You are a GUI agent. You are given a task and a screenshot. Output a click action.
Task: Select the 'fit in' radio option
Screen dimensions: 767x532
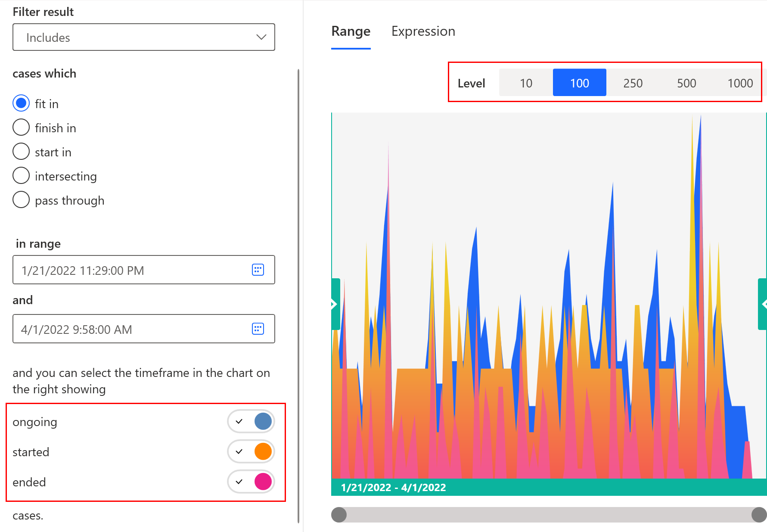(x=21, y=103)
